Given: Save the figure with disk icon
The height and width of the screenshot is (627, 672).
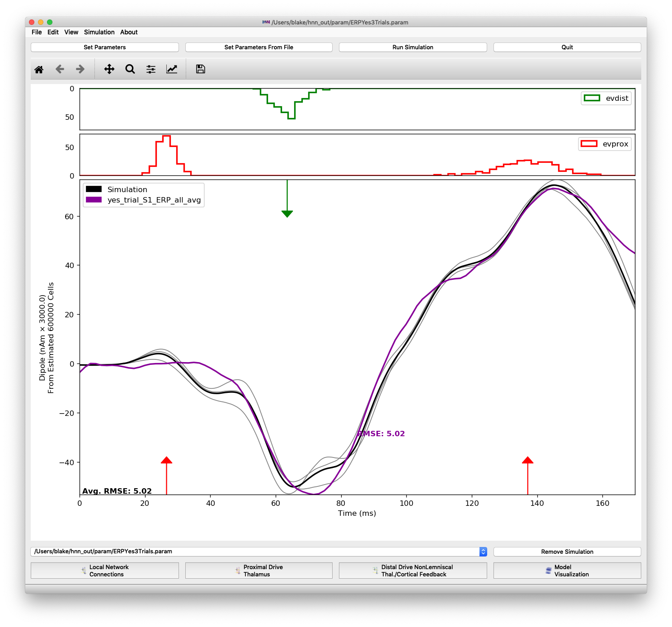Looking at the screenshot, I should (x=201, y=69).
